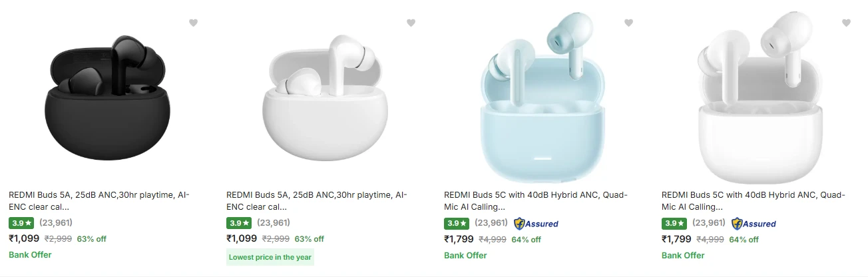
Task: Open title link of white Buds 5A
Action: tap(317, 200)
